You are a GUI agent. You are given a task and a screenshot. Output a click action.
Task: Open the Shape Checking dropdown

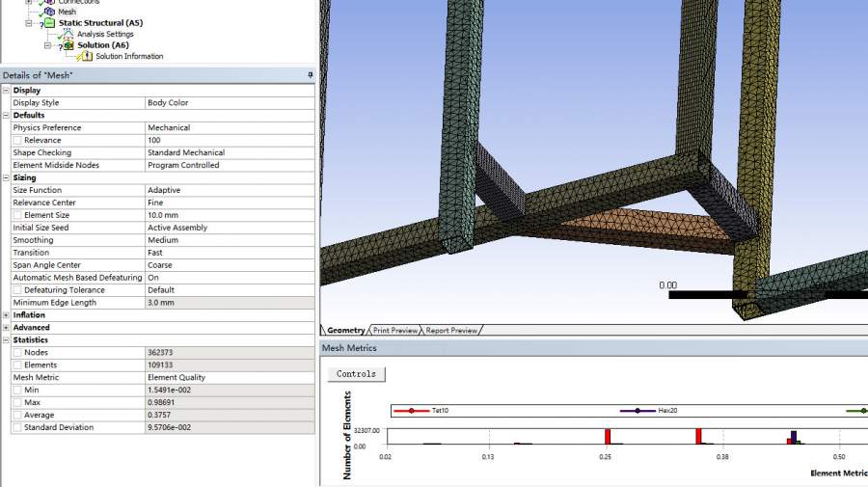[x=230, y=152]
